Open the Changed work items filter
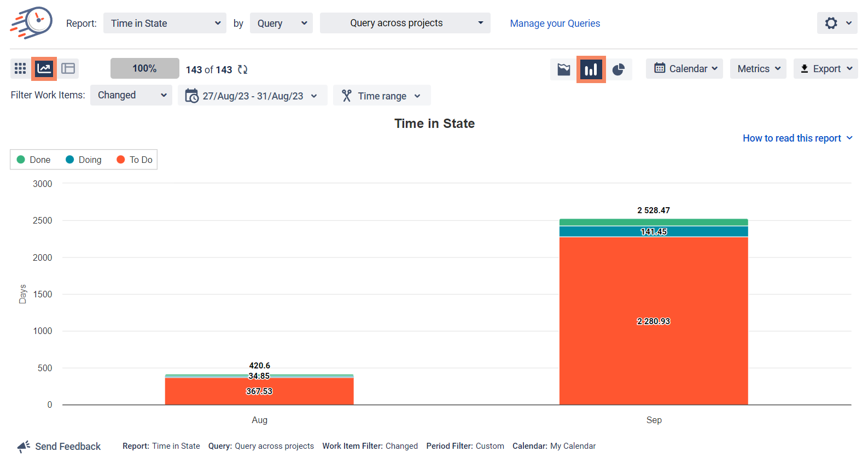The height and width of the screenshot is (463, 868). tap(131, 95)
